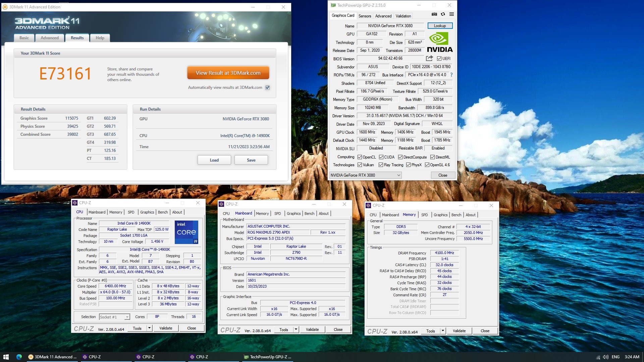Click the BIOS share/export icon in GPU-Z
Image resolution: width=644 pixels, height=362 pixels.
[x=429, y=58]
